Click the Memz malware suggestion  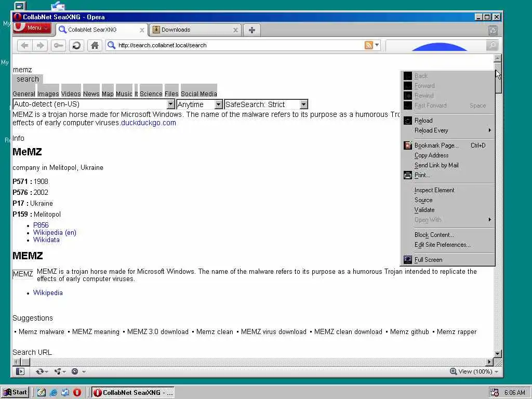(42, 331)
